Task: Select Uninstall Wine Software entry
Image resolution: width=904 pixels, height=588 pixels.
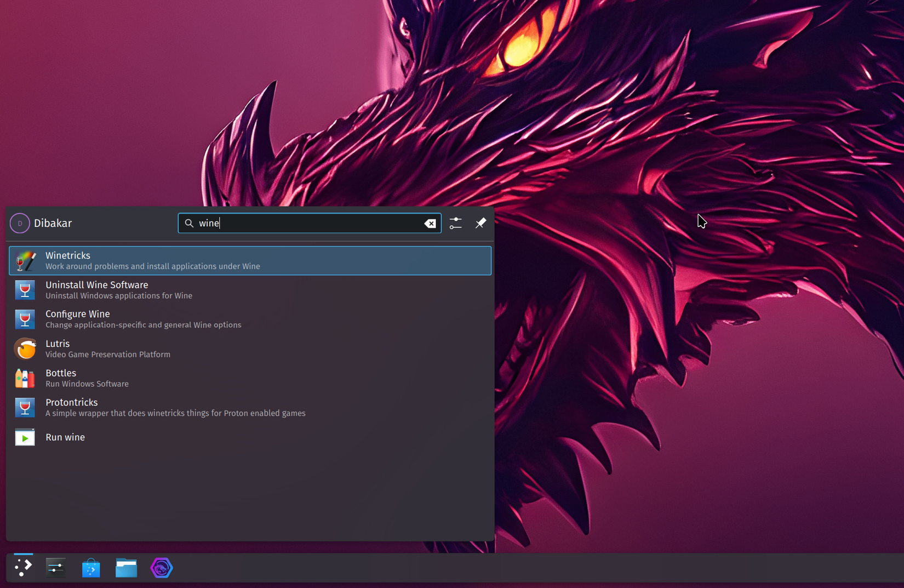Action: click(x=250, y=290)
